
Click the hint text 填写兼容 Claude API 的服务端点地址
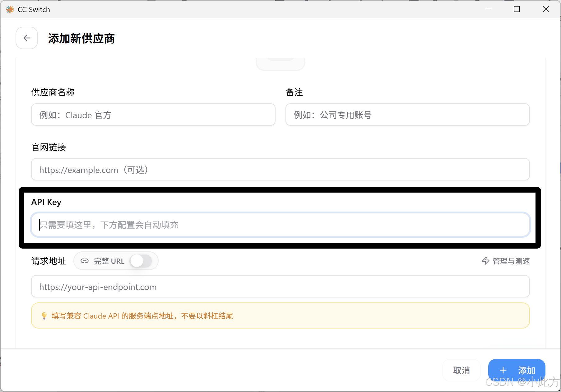point(113,316)
